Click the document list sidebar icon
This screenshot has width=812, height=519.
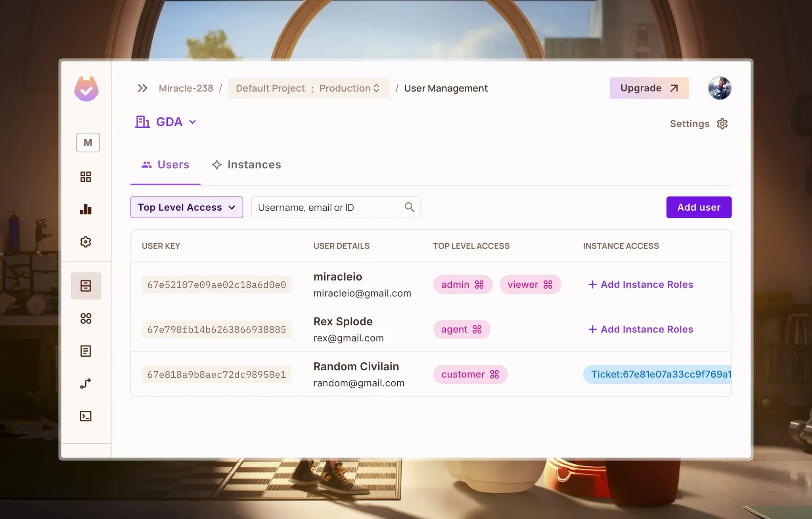click(x=86, y=351)
